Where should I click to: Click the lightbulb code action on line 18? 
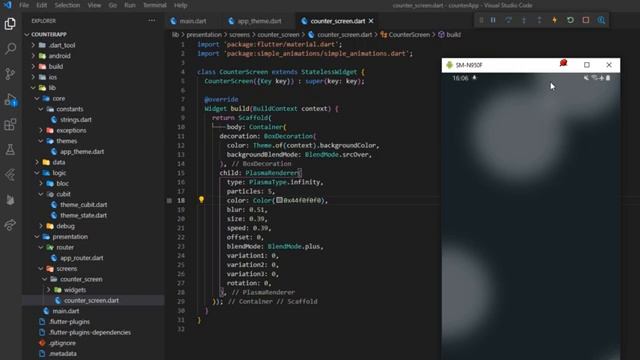point(201,200)
